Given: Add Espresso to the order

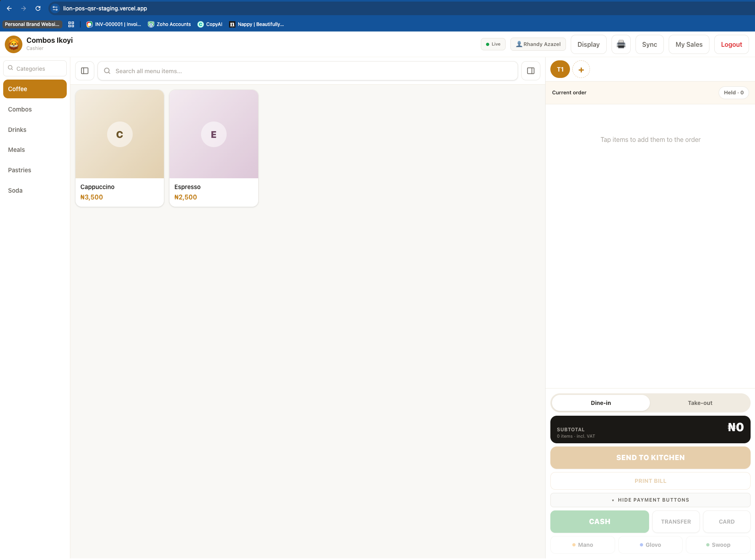Looking at the screenshot, I should click(x=214, y=148).
